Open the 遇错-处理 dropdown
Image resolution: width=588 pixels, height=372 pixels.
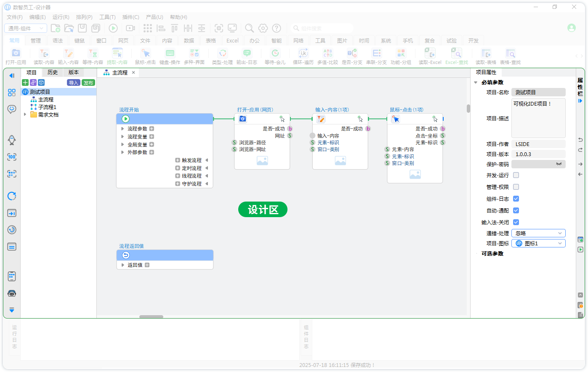(x=538, y=233)
